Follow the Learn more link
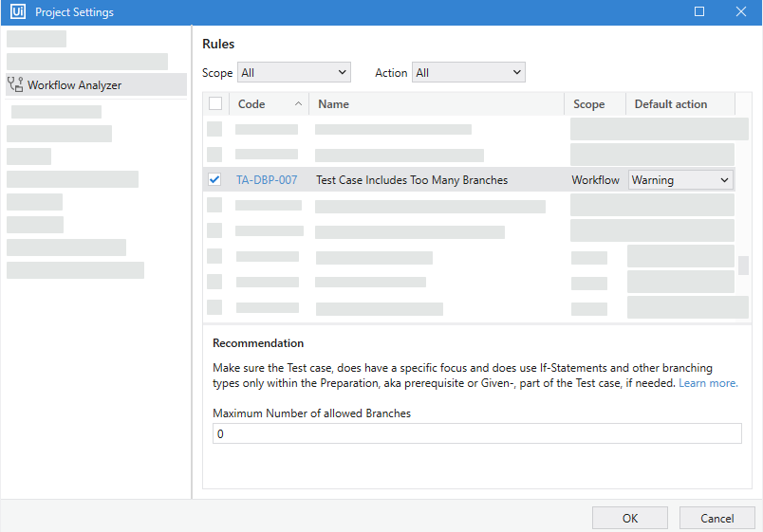This screenshot has height=532, width=763. click(708, 383)
